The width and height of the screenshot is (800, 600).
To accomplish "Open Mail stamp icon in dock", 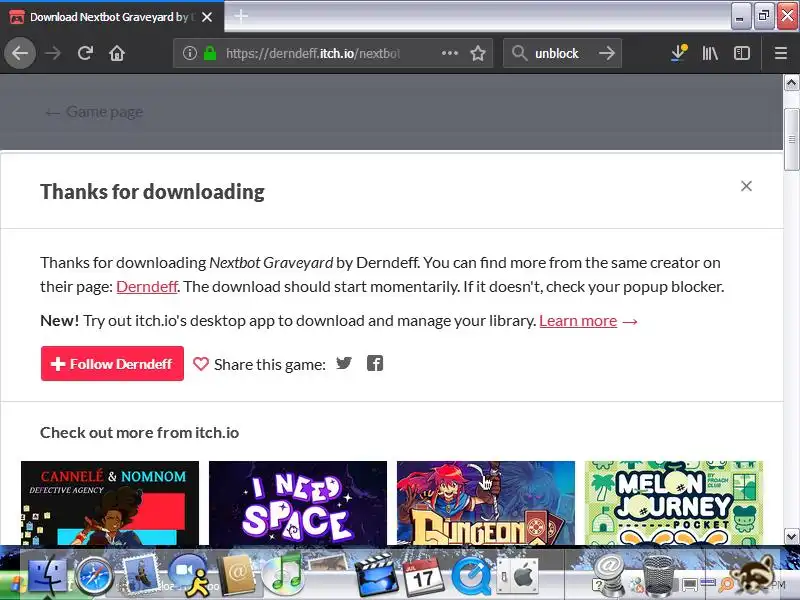I will pyautogui.click(x=141, y=572).
